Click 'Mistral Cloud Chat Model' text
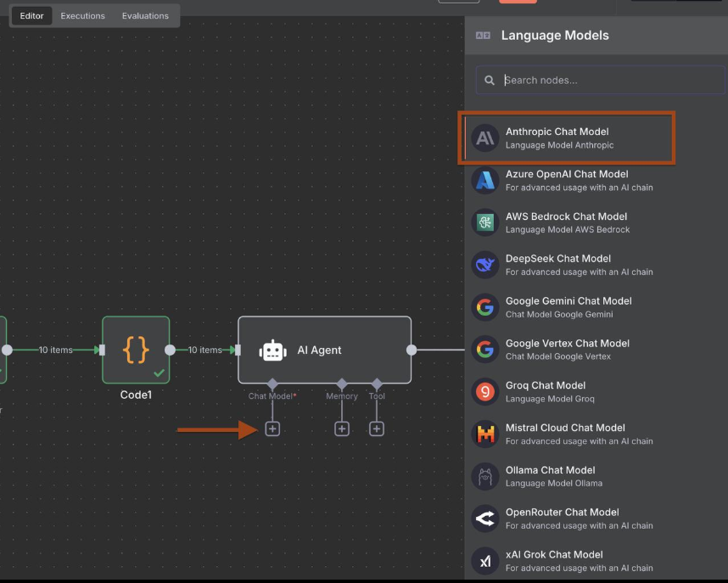The width and height of the screenshot is (728, 583). (x=565, y=428)
